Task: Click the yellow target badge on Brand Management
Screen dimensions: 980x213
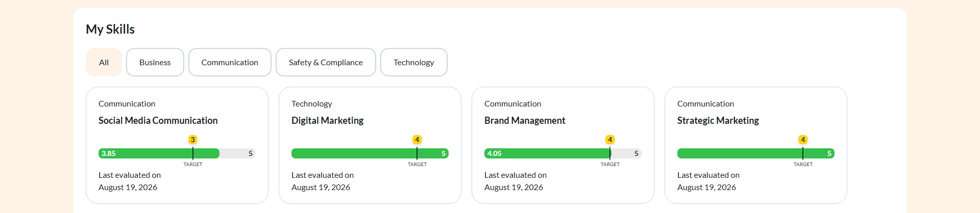Action: coord(610,140)
